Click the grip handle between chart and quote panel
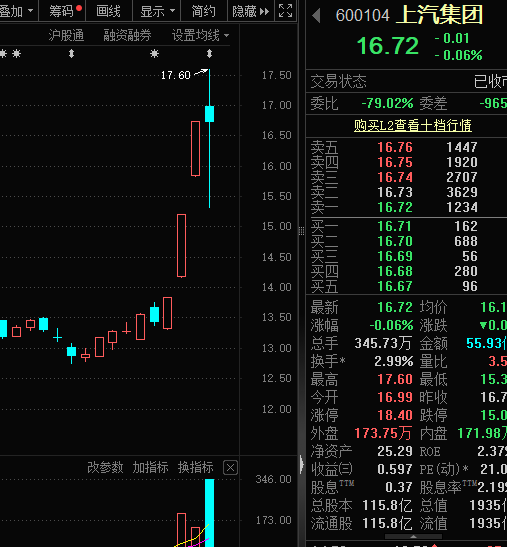Image resolution: width=507 pixels, height=547 pixels. point(301,231)
